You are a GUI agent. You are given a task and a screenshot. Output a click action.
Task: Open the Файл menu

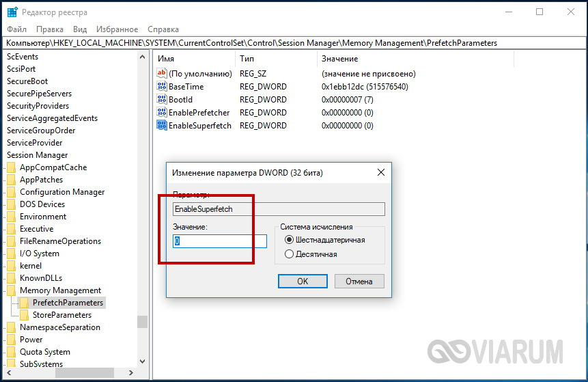(x=17, y=29)
